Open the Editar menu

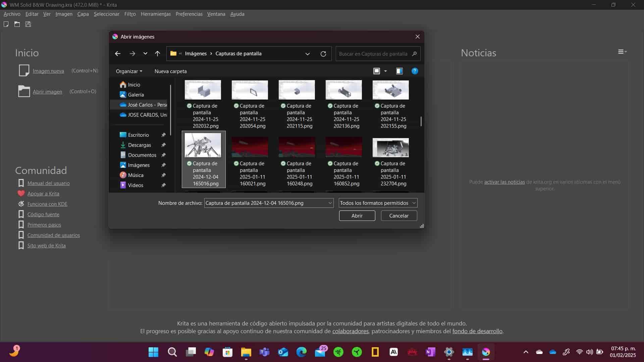coord(32,14)
